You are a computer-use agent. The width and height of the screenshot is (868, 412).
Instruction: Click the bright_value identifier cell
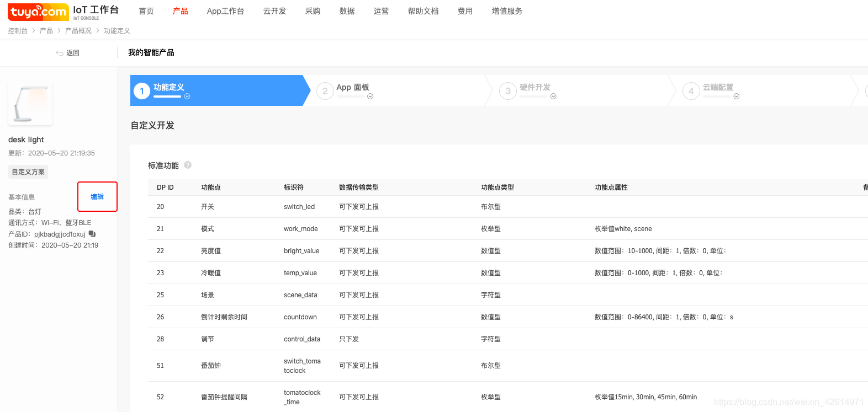point(301,251)
